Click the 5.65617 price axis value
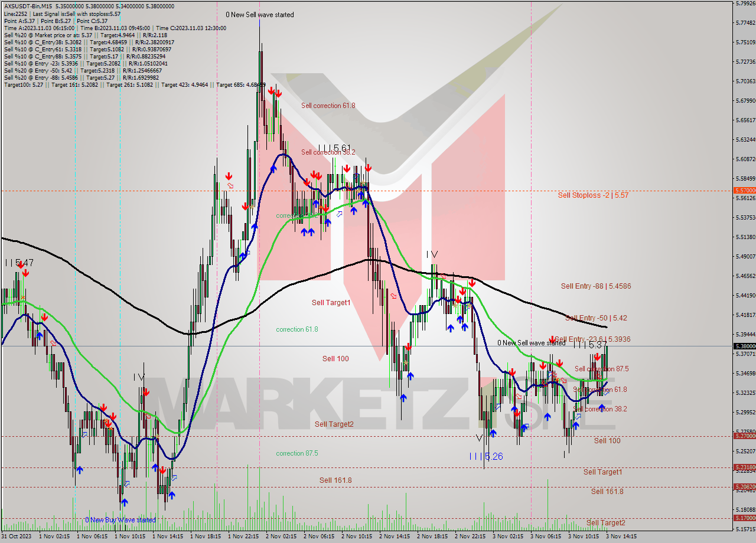Image resolution: width=756 pixels, height=543 pixels. [745, 120]
